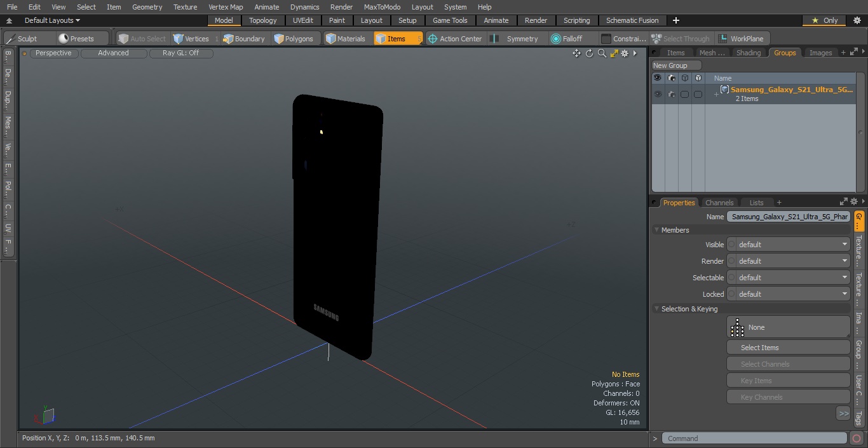The height and width of the screenshot is (448, 868).
Task: Open the Presets browser
Action: point(76,39)
